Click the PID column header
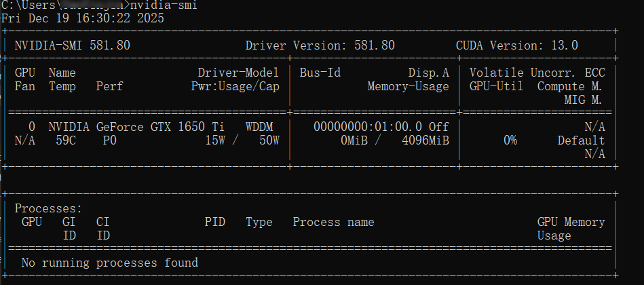Image resolution: width=644 pixels, height=285 pixels. [x=214, y=222]
